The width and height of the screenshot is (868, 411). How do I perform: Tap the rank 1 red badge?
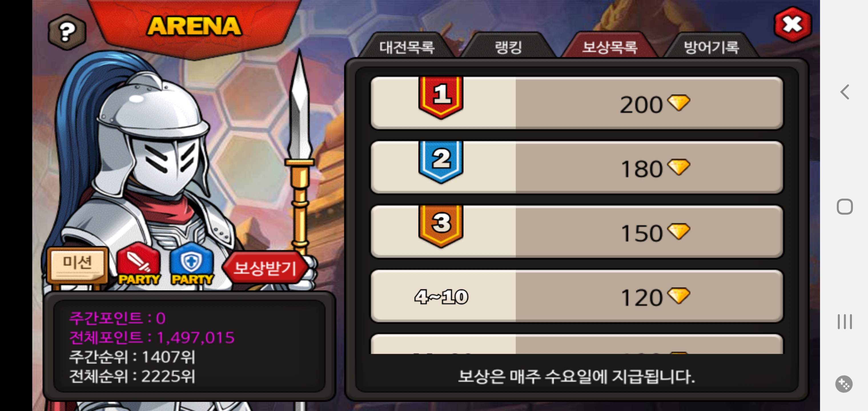441,97
